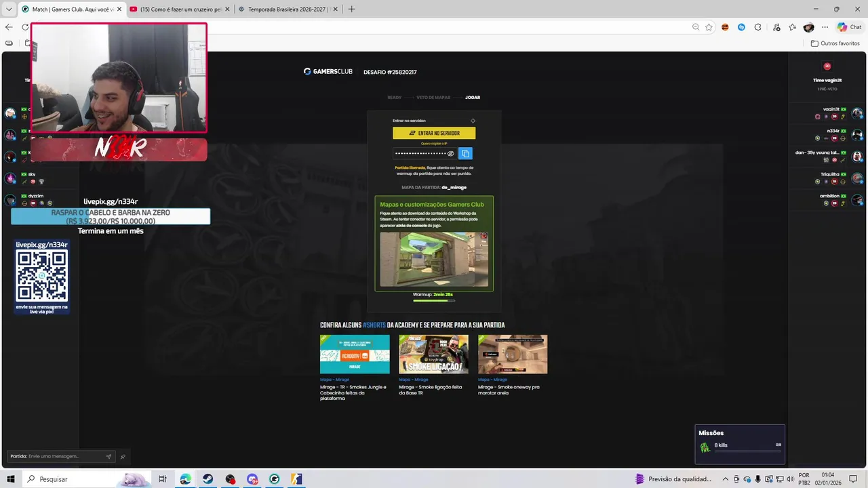Go back in browser history
The image size is (868, 488).
pos(9,27)
